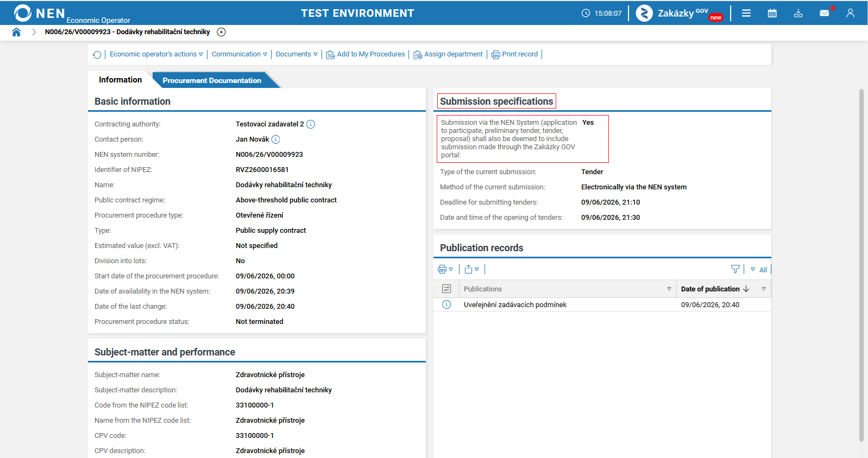Click Electronically via the NEN system value

coord(634,187)
